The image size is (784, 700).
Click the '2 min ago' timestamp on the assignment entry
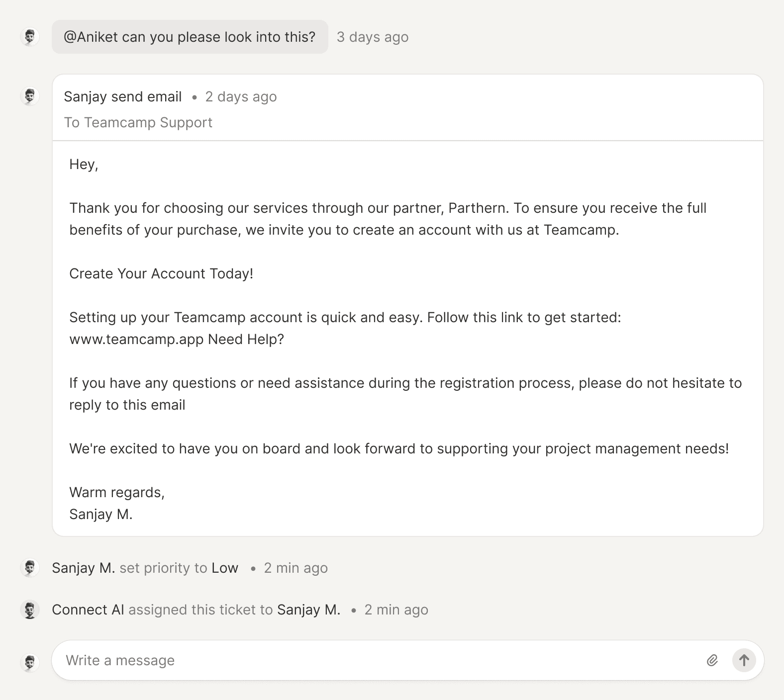(396, 610)
